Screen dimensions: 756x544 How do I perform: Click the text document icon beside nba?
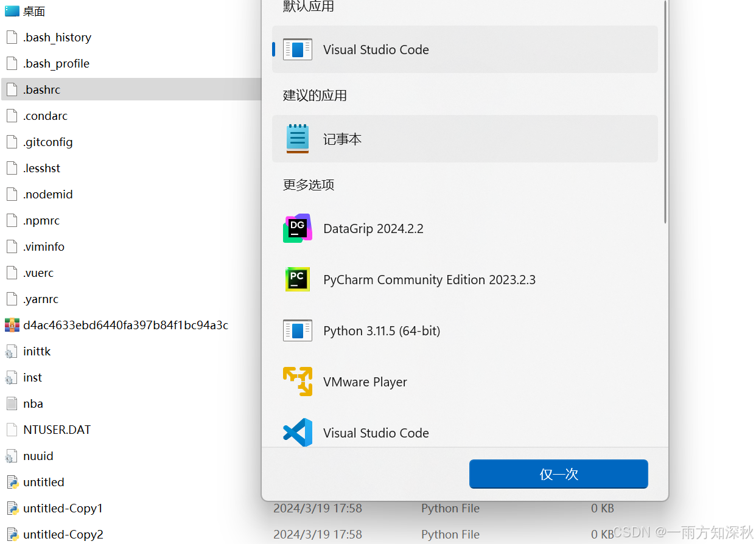pos(12,403)
